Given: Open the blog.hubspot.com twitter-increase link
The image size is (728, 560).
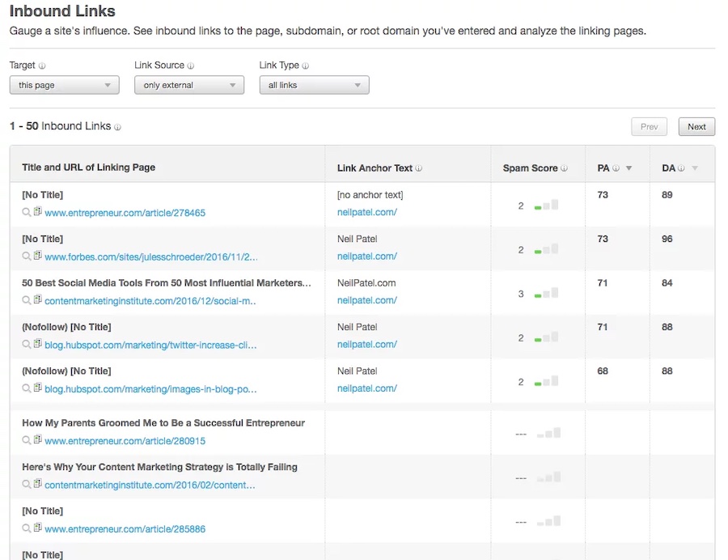Looking at the screenshot, I should coord(150,345).
